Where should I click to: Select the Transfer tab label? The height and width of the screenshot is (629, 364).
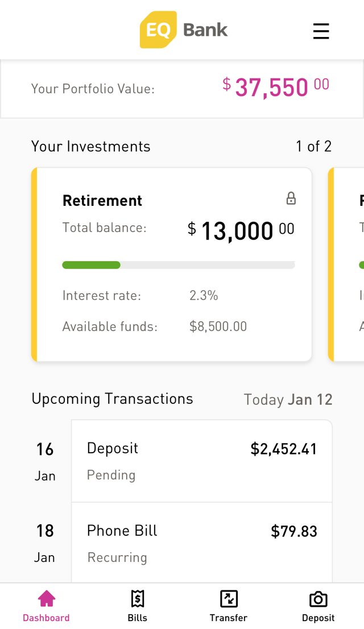(228, 618)
